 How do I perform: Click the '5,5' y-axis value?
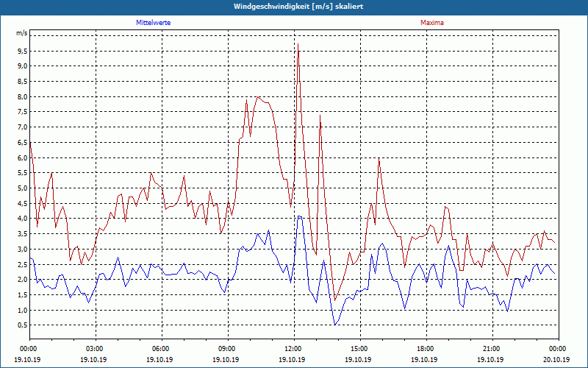coord(23,173)
